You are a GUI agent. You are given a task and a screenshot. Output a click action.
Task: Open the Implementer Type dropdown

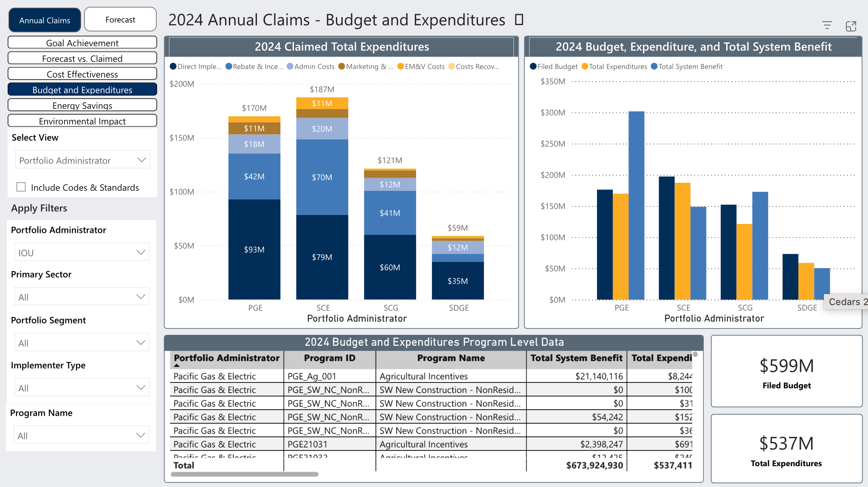[82, 388]
